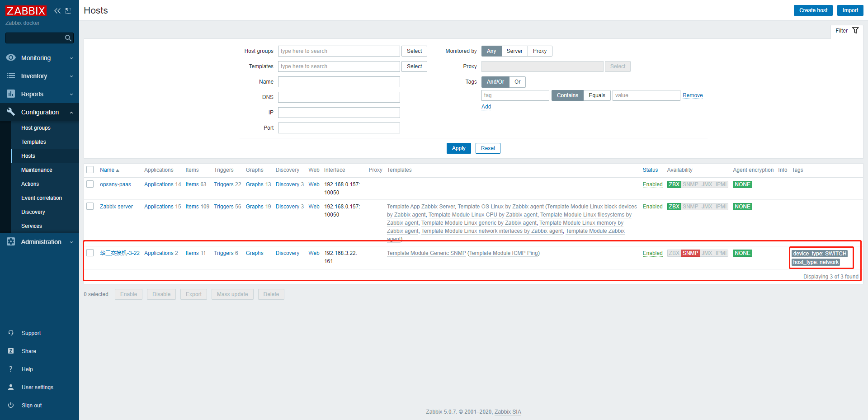Image resolution: width=868 pixels, height=420 pixels.
Task: Focus the IP filter field
Action: point(339,113)
